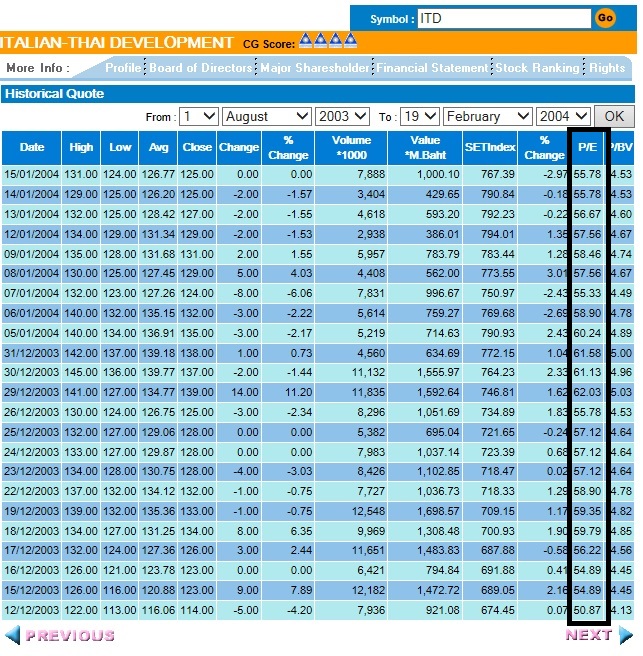
Task: Click the date cell 13/01/2004
Action: pyautogui.click(x=31, y=214)
